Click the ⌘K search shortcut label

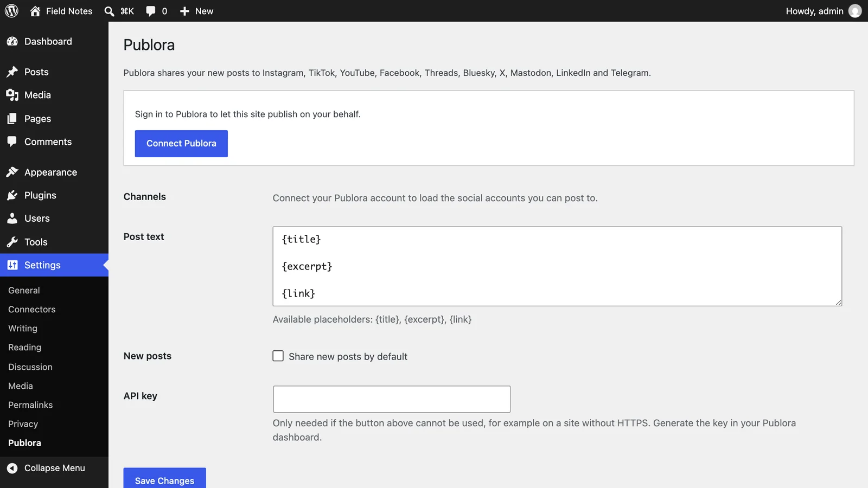127,11
